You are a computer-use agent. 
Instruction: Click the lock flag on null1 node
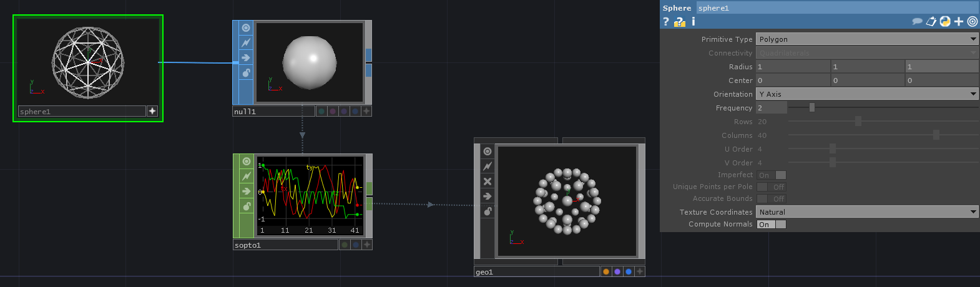tap(246, 73)
